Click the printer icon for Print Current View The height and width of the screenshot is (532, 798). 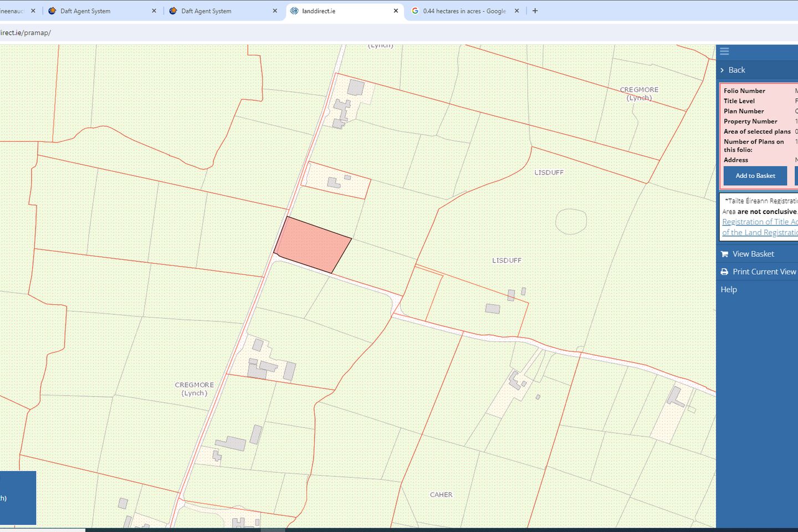(724, 272)
